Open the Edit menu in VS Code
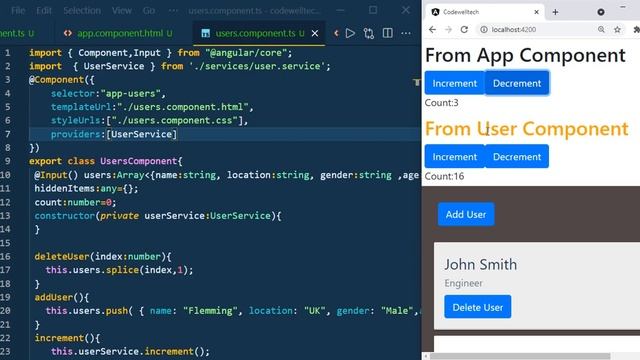Viewport: 640px width, 360px height. (44, 11)
